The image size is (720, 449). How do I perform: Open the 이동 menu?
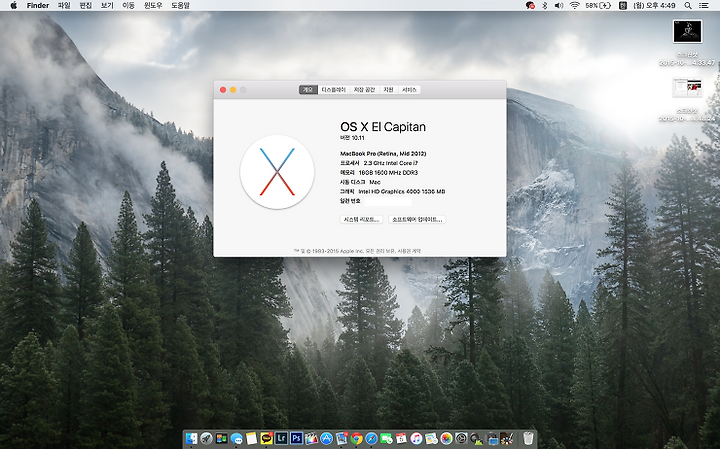129,6
